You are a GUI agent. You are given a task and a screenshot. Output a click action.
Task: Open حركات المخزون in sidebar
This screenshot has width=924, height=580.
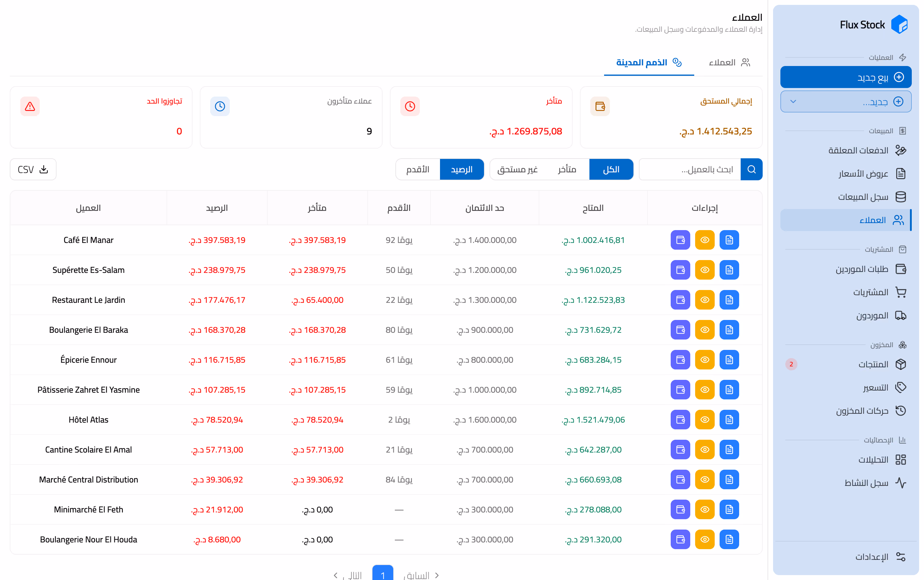845,411
